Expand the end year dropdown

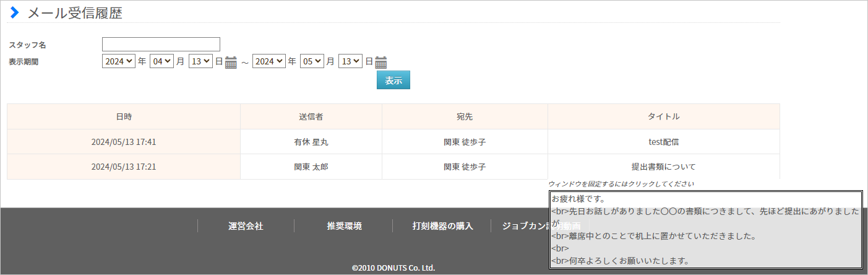coord(269,61)
